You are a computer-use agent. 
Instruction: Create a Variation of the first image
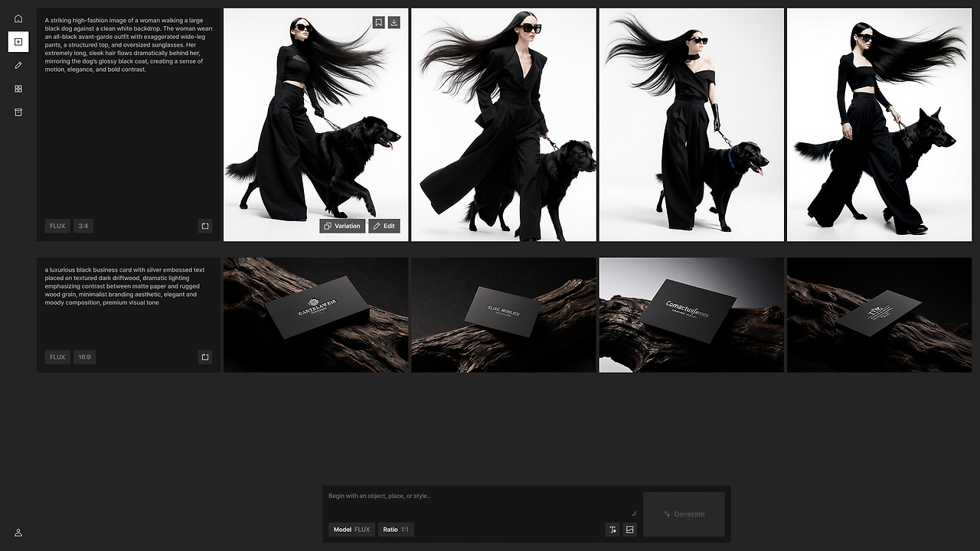(x=342, y=226)
